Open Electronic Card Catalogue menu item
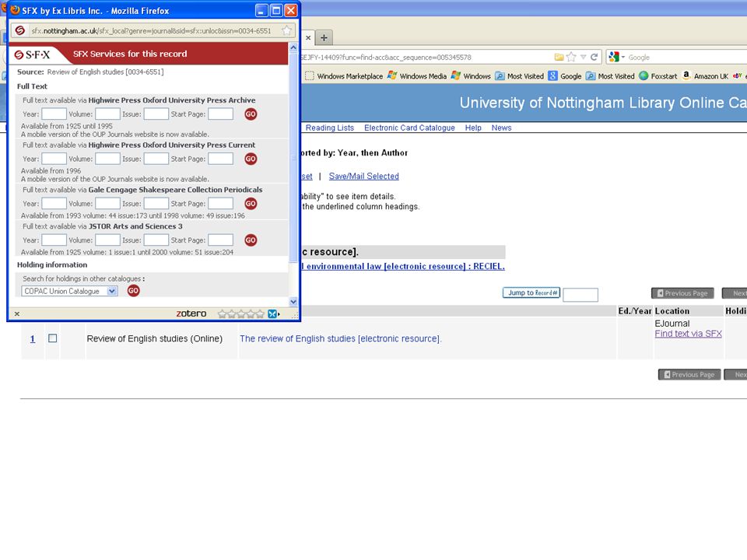 pyautogui.click(x=409, y=128)
